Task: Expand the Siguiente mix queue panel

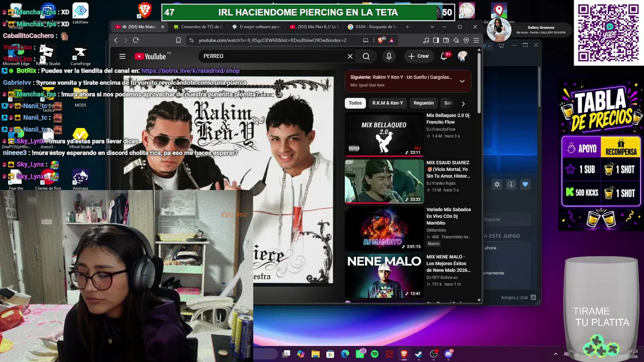Action: pyautogui.click(x=462, y=81)
